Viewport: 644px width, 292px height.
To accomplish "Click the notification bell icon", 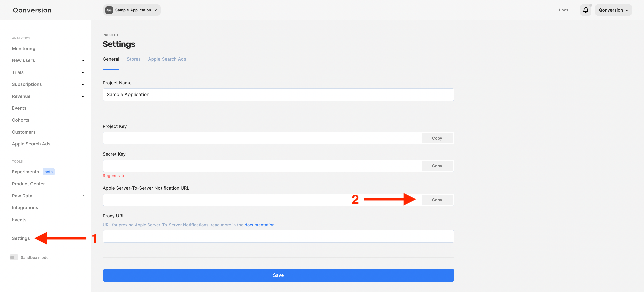I will pyautogui.click(x=586, y=10).
